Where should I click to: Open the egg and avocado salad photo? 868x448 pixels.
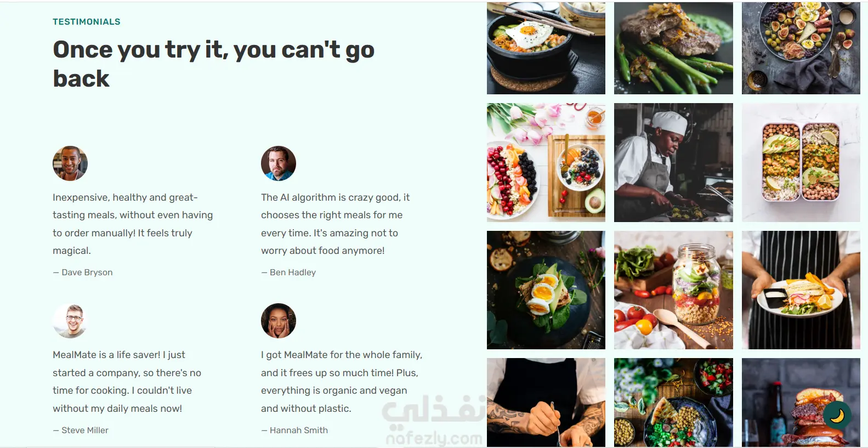546,290
